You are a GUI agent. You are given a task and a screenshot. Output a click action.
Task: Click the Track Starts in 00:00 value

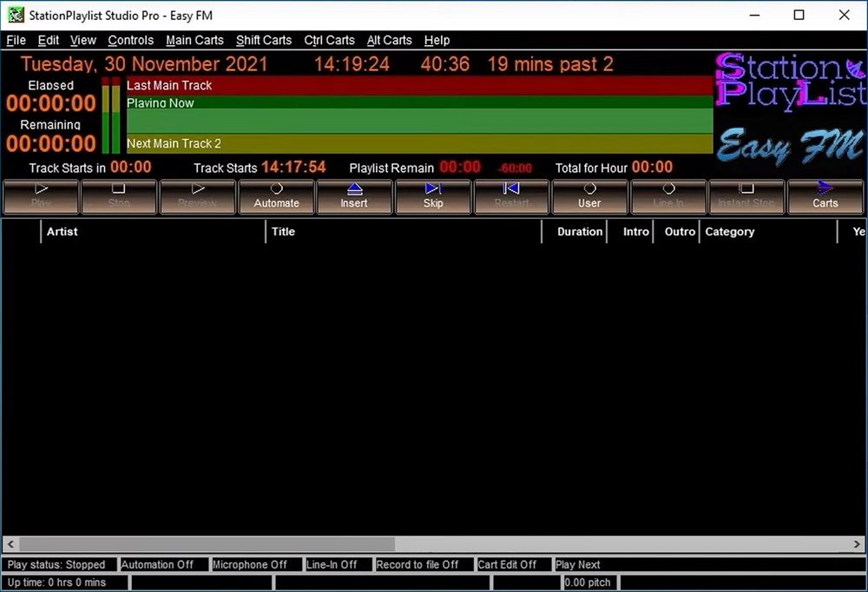click(131, 168)
